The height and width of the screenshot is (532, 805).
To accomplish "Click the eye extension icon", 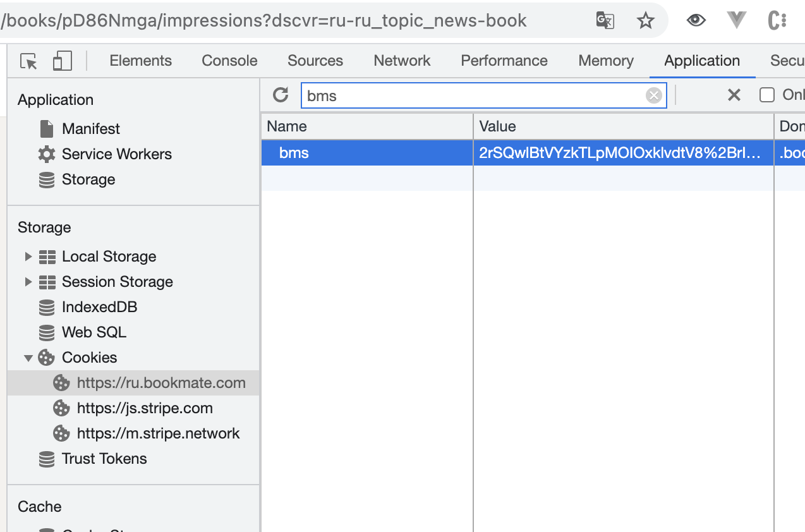I will click(x=696, y=21).
